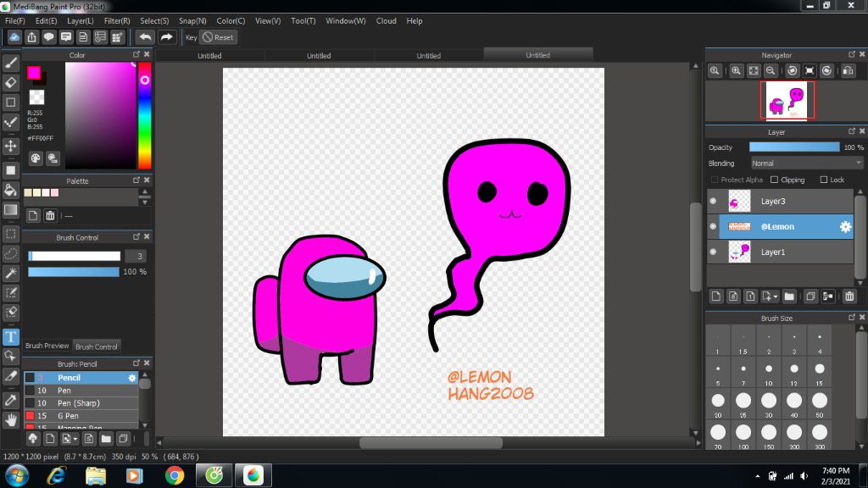Viewport: 868px width, 488px height.
Task: Select the Select Pen tool
Action: [10, 292]
